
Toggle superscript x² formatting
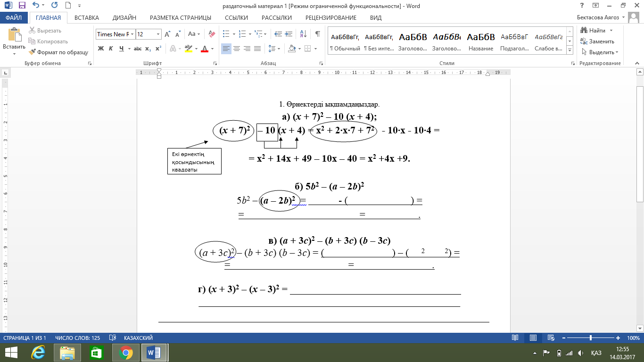[158, 49]
